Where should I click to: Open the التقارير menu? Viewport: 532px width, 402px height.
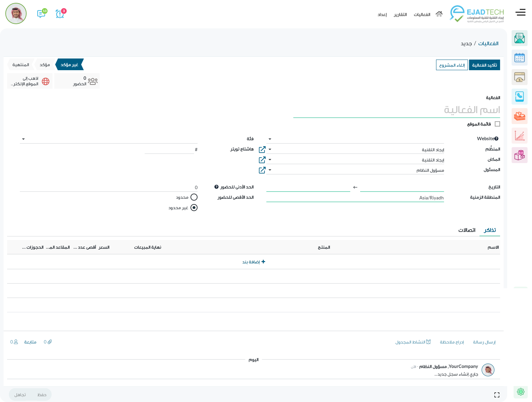[400, 15]
